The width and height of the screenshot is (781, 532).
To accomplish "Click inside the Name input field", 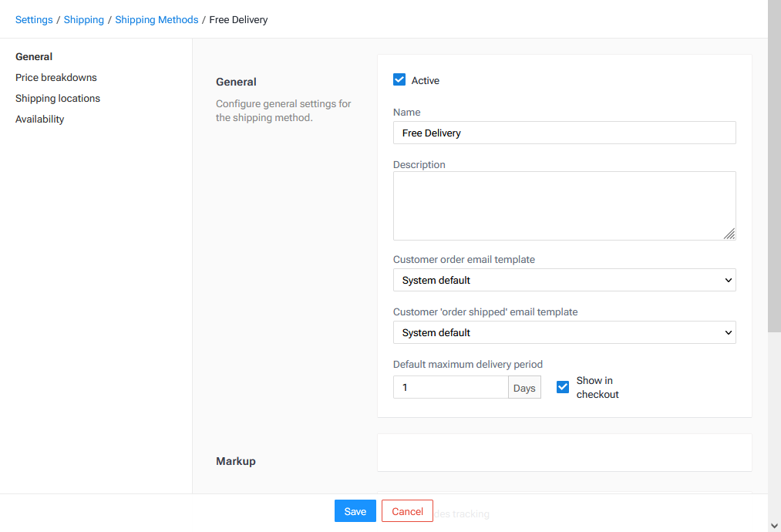I will pyautogui.click(x=564, y=133).
